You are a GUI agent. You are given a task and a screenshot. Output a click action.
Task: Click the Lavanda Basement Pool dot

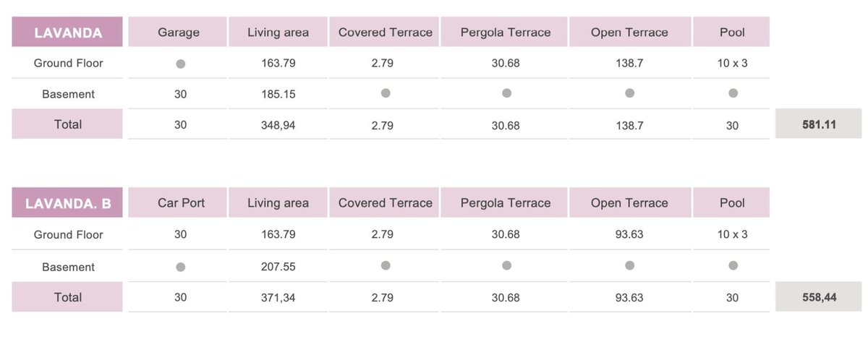[733, 93]
